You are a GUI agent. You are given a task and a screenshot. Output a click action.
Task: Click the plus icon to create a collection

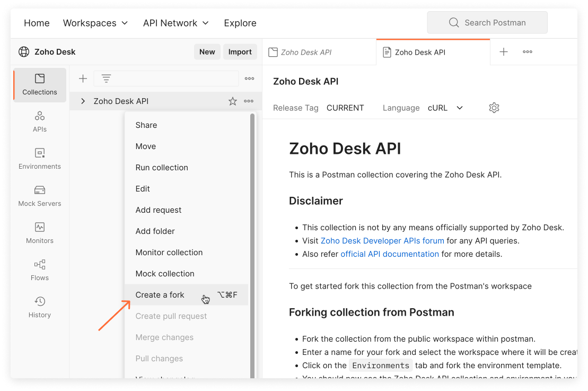point(83,79)
